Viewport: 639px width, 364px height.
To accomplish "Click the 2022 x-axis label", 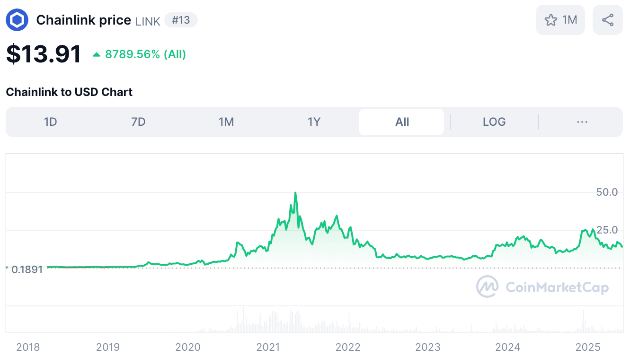I will pos(348,347).
